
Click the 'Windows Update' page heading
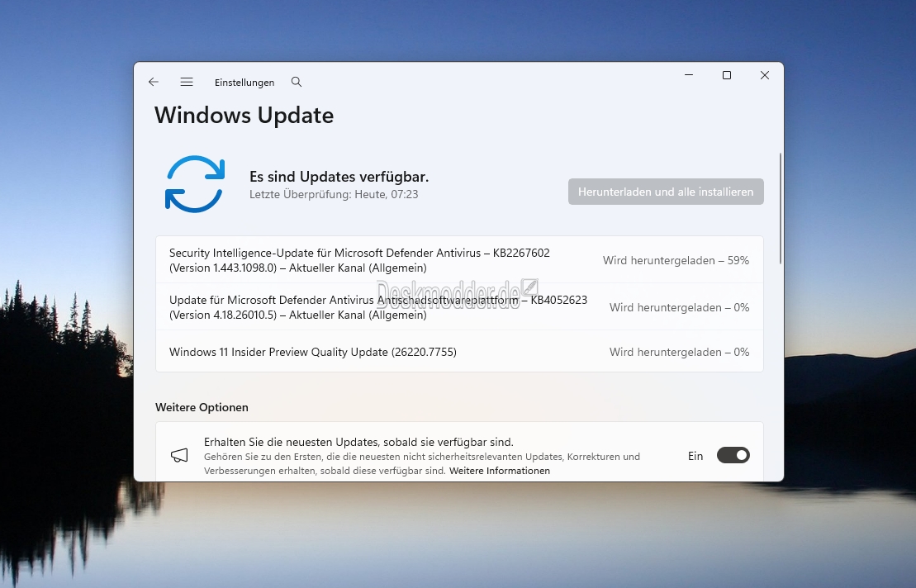(x=244, y=116)
